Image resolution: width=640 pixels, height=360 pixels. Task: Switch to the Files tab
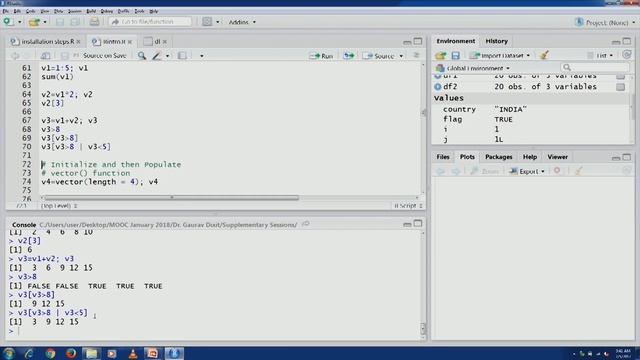tap(443, 157)
